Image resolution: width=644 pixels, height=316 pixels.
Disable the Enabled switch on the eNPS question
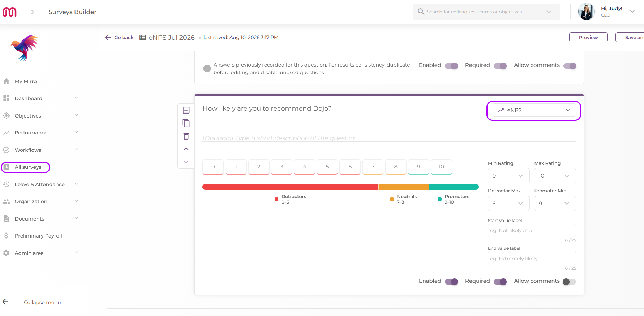(x=451, y=282)
